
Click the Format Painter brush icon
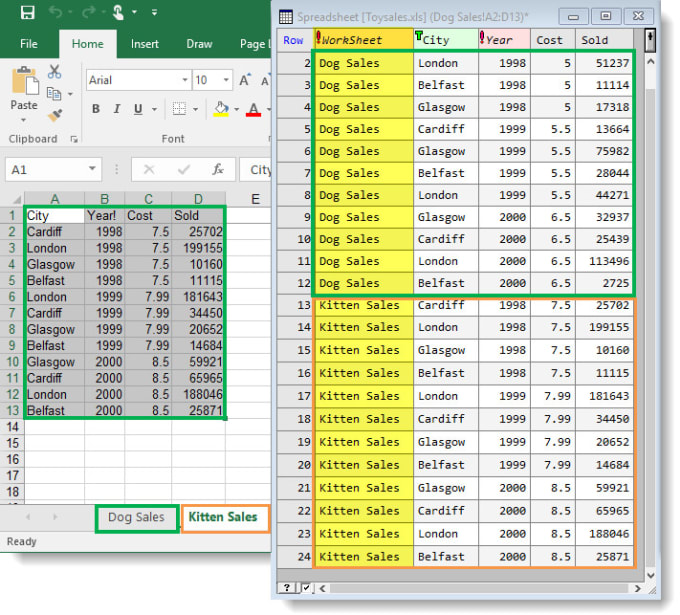(x=55, y=115)
